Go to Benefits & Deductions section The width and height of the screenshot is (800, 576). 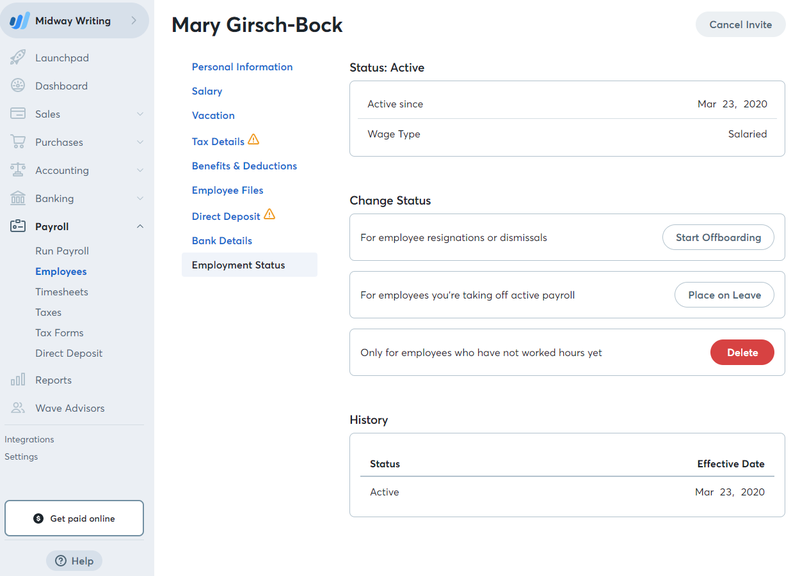point(244,166)
